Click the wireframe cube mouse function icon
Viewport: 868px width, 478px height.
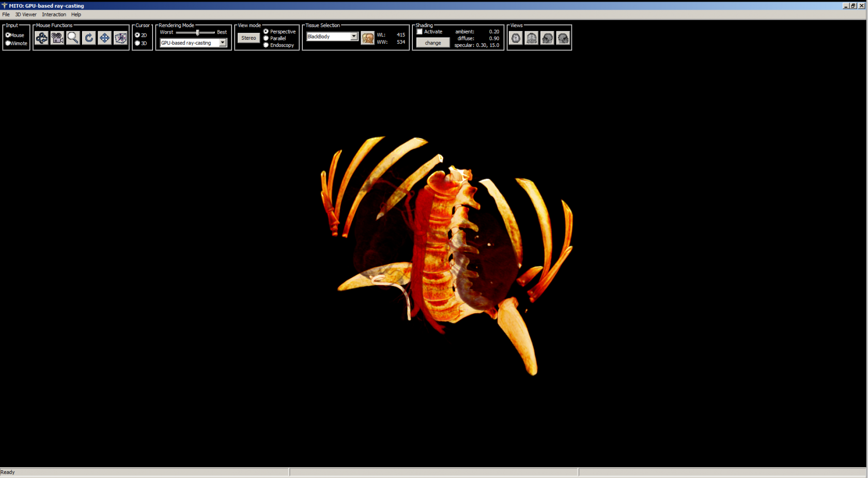click(x=120, y=38)
